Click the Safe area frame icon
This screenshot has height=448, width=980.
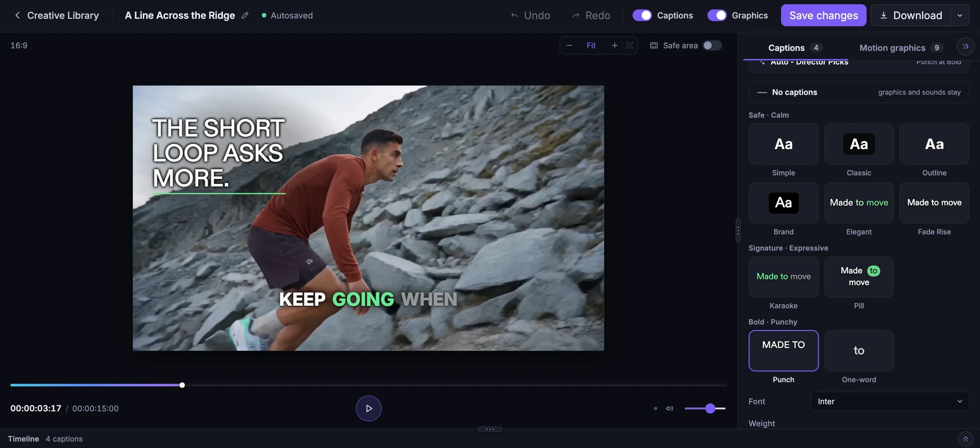654,45
